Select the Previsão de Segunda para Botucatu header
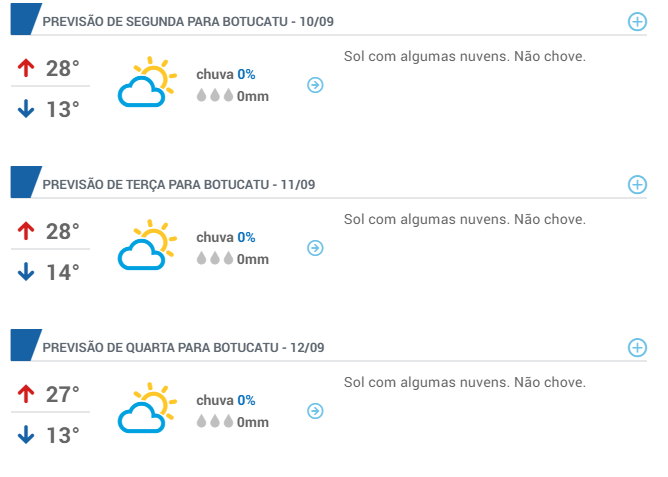 coord(188,22)
